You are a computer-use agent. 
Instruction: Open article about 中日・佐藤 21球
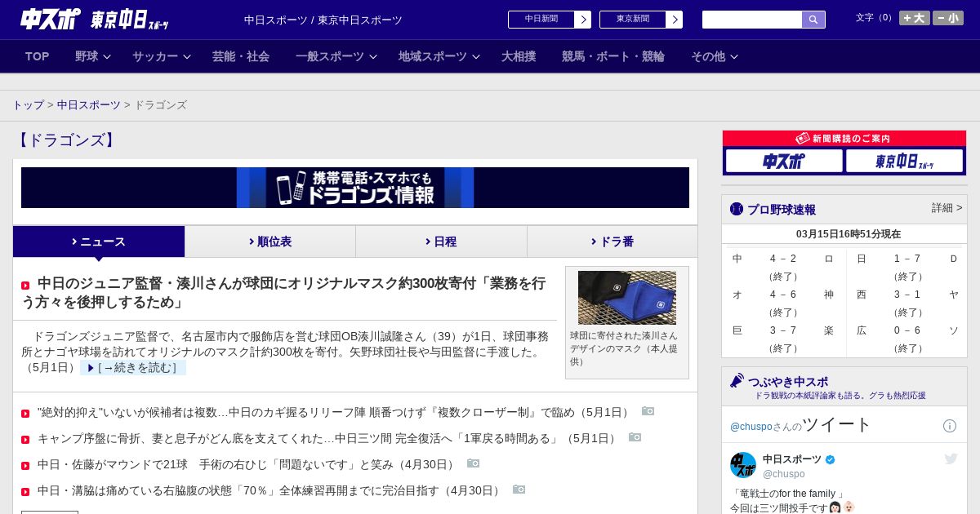pos(247,464)
